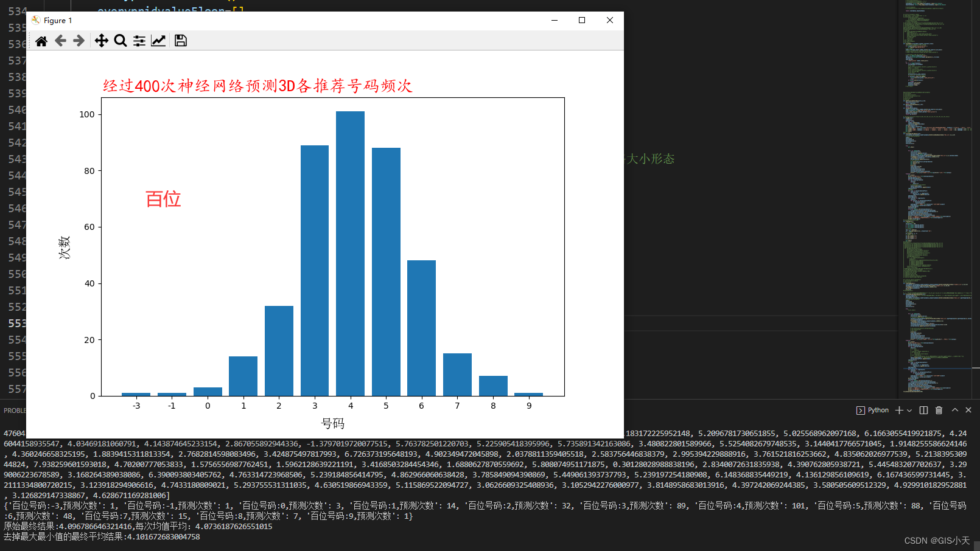The width and height of the screenshot is (980, 551).
Task: Click the red chart title text
Action: [x=257, y=86]
